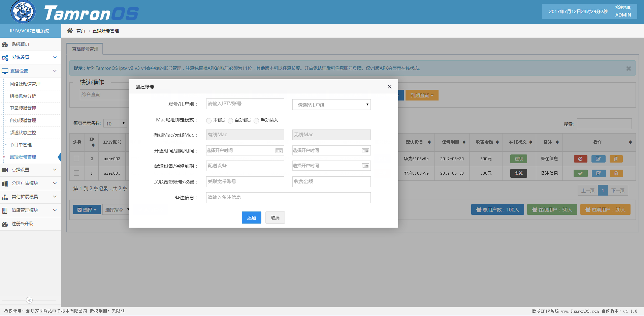
Task: Click the home icon in breadcrumb
Action: click(70, 31)
